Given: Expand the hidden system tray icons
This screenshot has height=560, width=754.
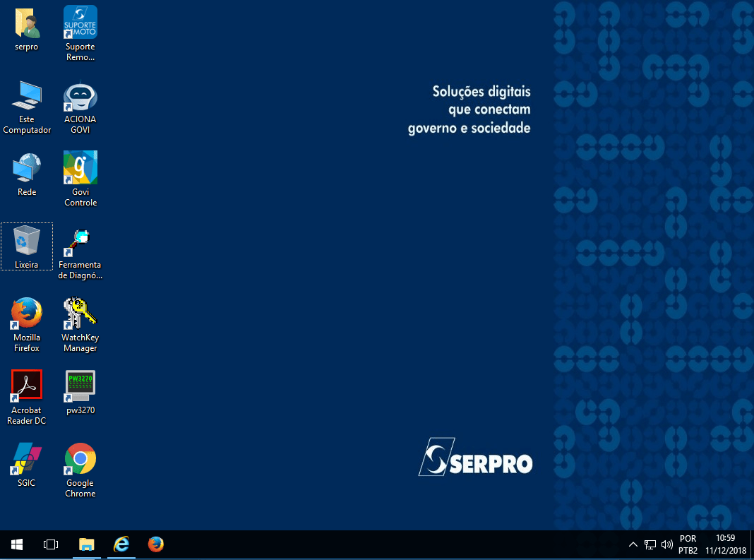Looking at the screenshot, I should point(633,544).
